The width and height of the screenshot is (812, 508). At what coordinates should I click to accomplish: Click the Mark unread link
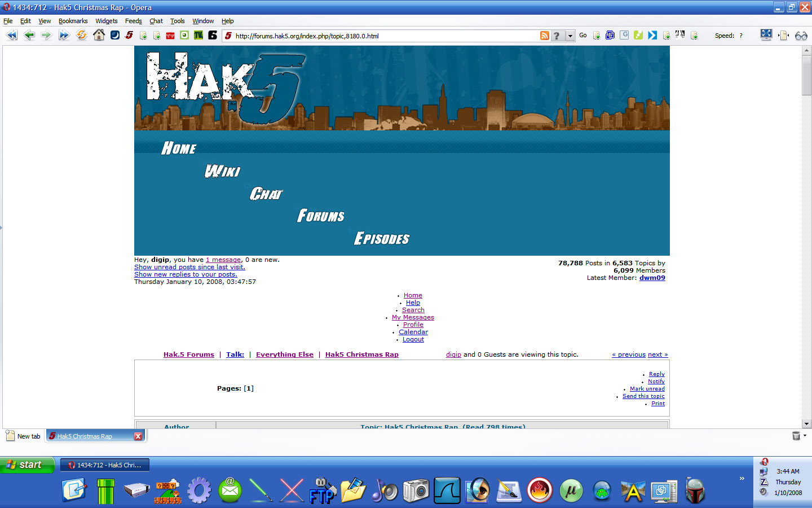pos(647,389)
